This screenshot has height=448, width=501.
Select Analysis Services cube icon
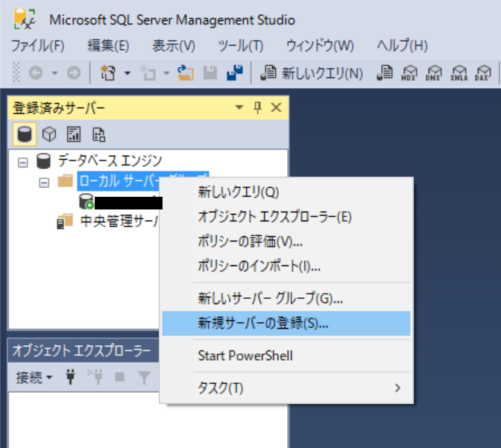[49, 134]
